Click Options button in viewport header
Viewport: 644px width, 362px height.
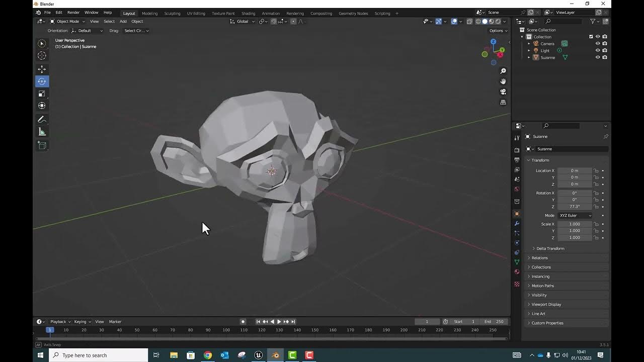coord(498,31)
